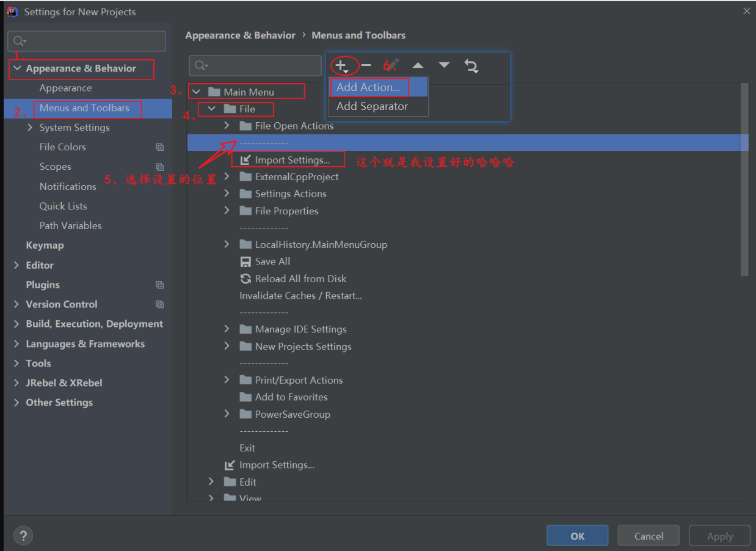
Task: Expand the Editor settings arrow
Action: pyautogui.click(x=16, y=265)
